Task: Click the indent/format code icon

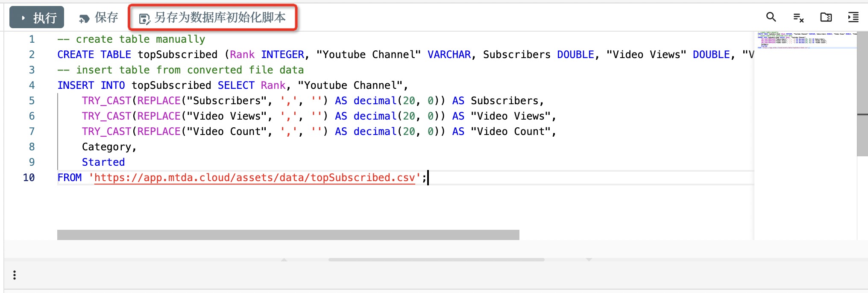Action: [853, 17]
